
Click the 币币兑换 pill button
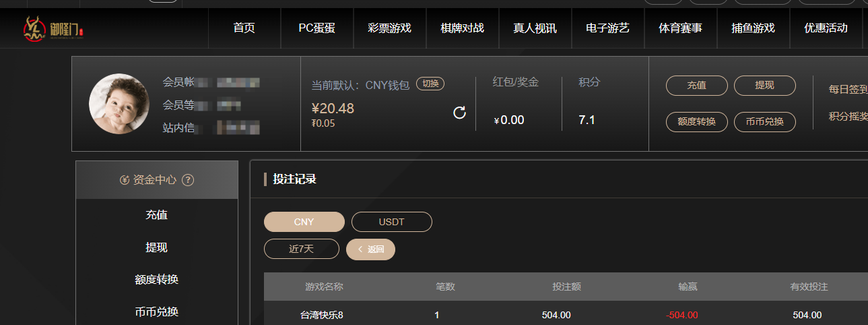point(765,122)
